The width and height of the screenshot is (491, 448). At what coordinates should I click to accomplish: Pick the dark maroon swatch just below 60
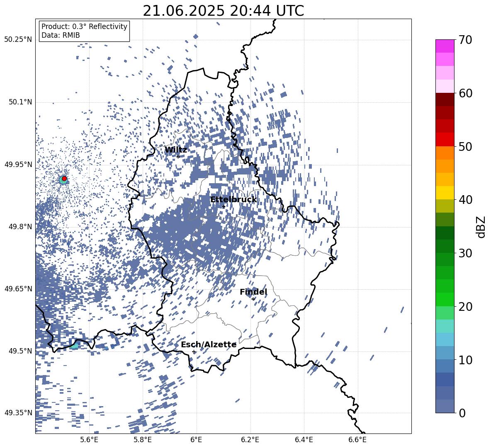(445, 99)
